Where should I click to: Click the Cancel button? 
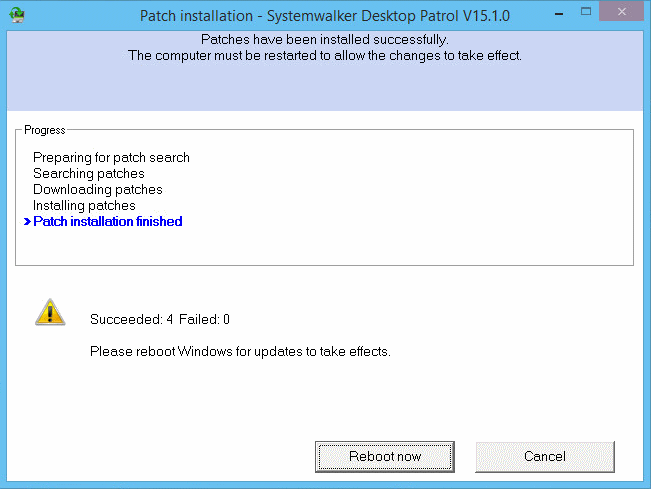point(545,457)
